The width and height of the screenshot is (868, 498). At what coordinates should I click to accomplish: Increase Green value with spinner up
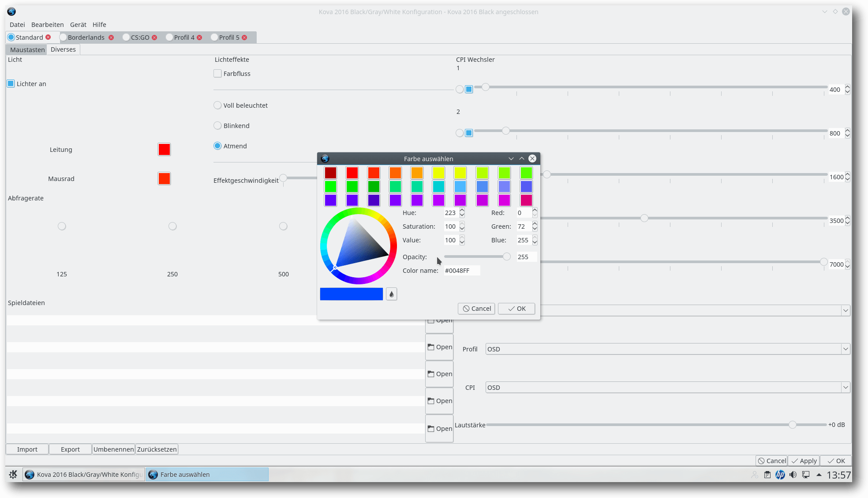click(x=535, y=224)
